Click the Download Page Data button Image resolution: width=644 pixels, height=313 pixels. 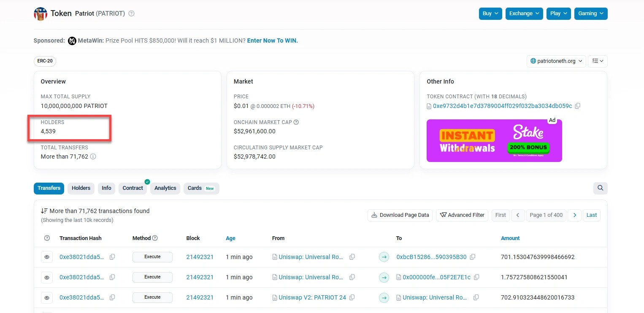click(399, 215)
